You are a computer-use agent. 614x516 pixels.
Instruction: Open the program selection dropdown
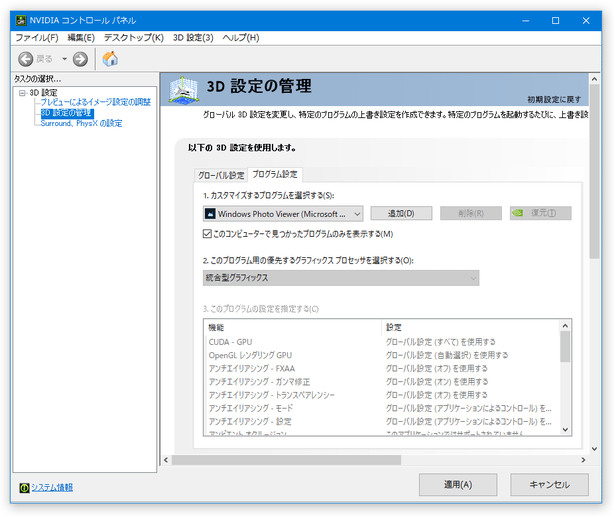283,214
